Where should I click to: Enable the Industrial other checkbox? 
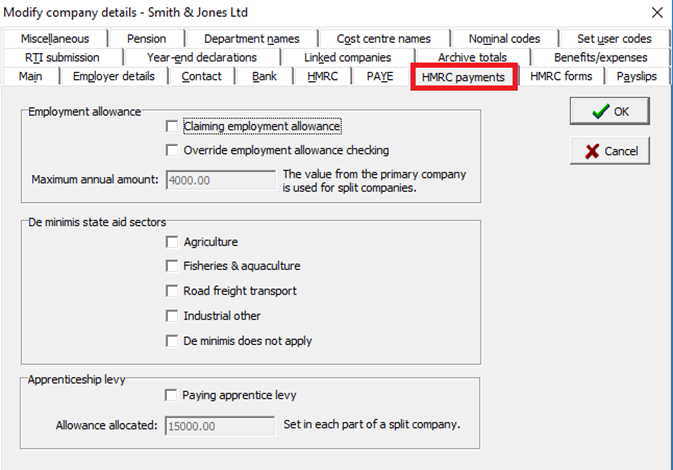[173, 316]
